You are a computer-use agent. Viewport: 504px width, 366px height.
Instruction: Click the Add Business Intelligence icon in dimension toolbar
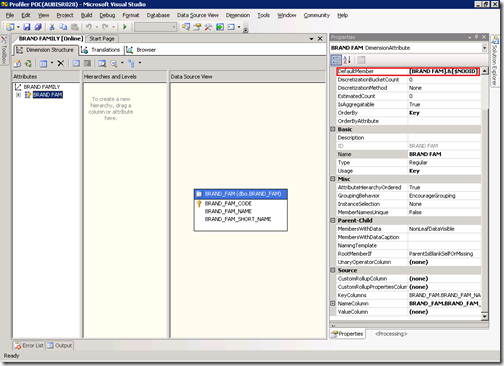[17, 63]
